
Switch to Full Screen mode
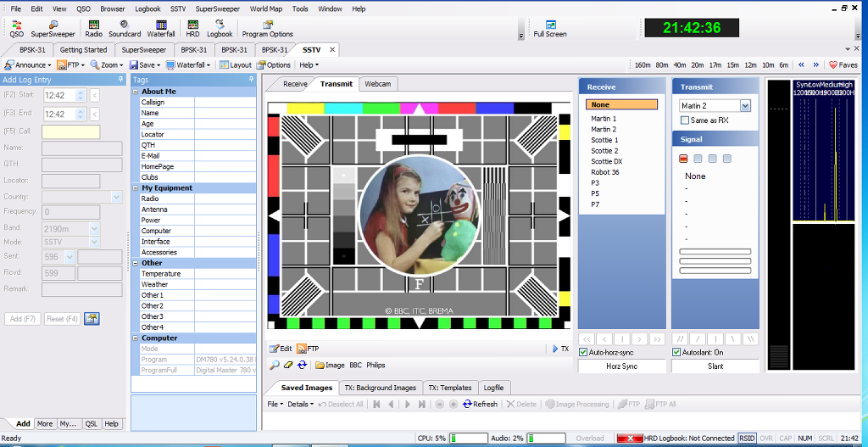coord(550,29)
